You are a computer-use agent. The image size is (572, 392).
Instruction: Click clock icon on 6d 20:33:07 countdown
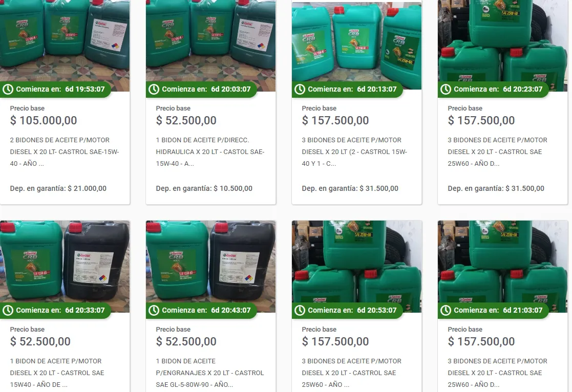click(8, 310)
